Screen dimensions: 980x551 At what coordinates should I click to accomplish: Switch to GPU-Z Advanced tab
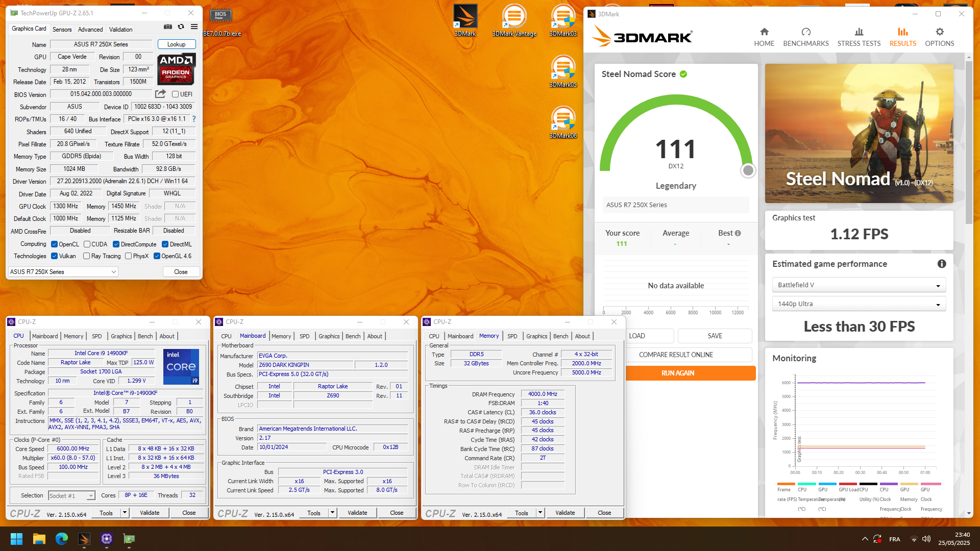90,30
